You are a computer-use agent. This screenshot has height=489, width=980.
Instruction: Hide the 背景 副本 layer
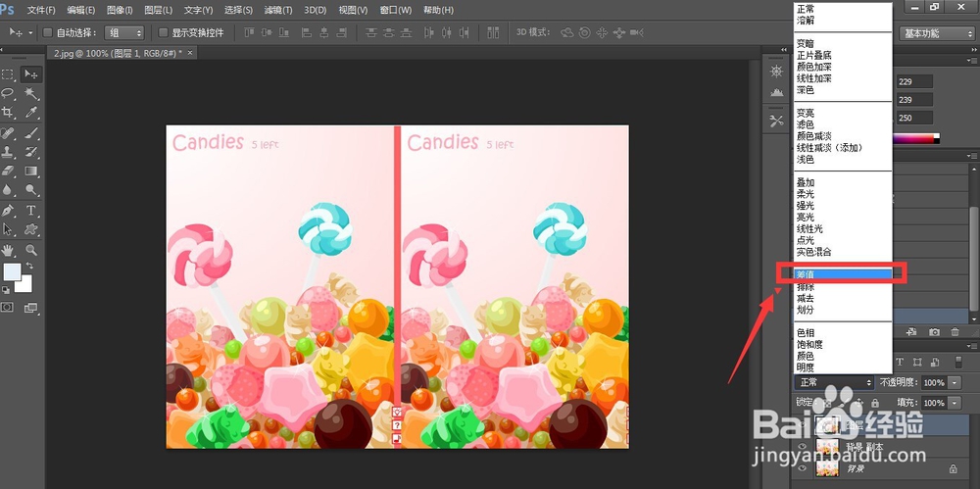pyautogui.click(x=804, y=447)
